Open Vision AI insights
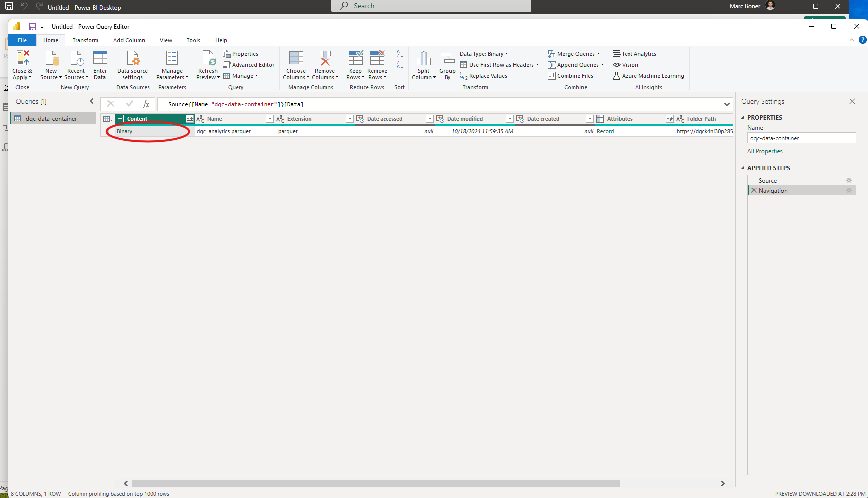The height and width of the screenshot is (498, 868). click(x=626, y=65)
